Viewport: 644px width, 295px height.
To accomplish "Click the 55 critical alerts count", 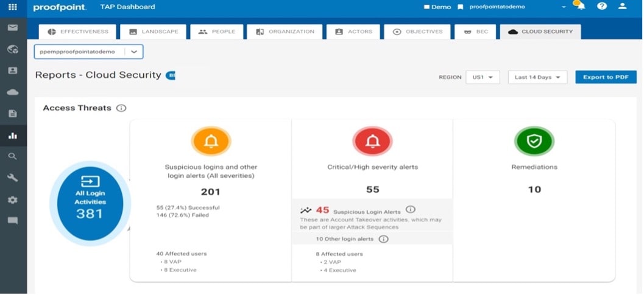I will (x=372, y=190).
